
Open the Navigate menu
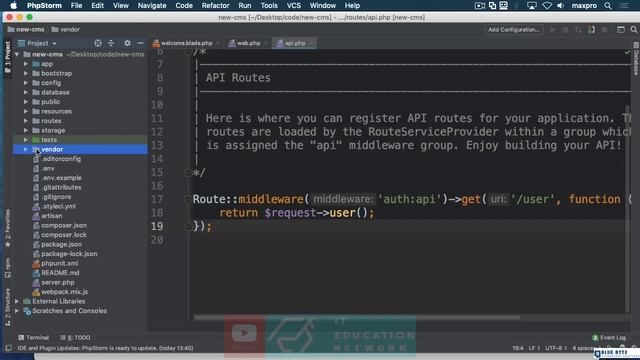pos(152,6)
